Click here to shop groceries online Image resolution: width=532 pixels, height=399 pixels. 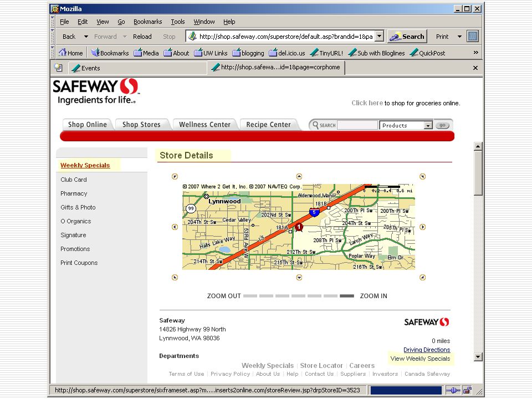367,103
